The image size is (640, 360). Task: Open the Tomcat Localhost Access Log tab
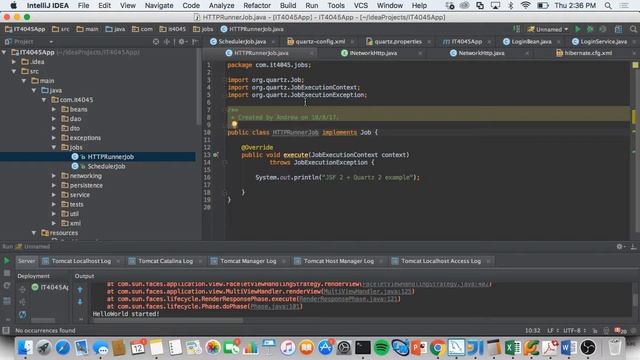pos(440,261)
